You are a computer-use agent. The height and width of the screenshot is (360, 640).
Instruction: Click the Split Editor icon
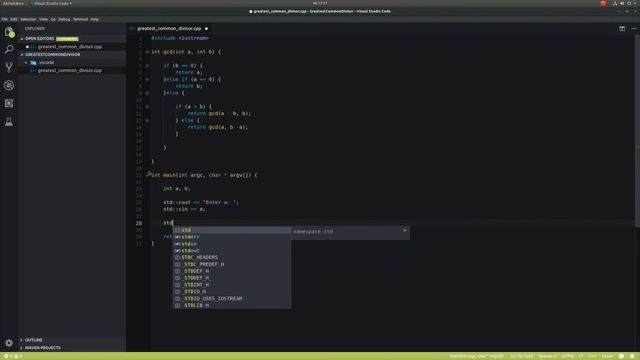(x=622, y=29)
